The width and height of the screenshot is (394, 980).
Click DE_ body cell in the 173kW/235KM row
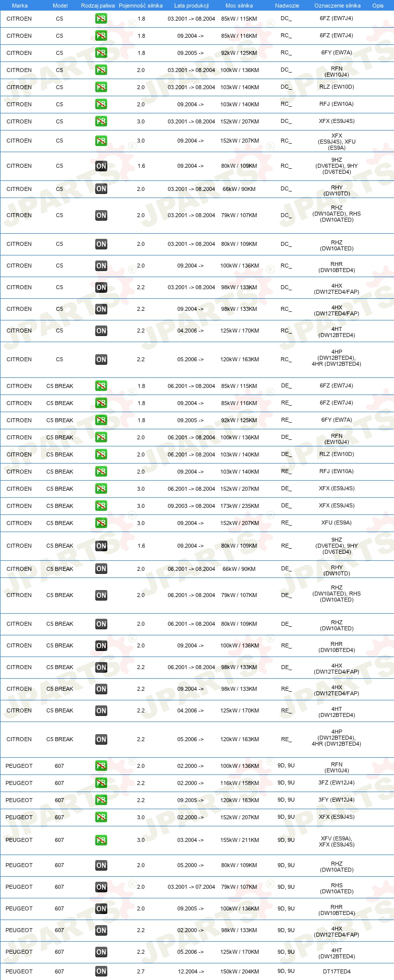pos(286,505)
